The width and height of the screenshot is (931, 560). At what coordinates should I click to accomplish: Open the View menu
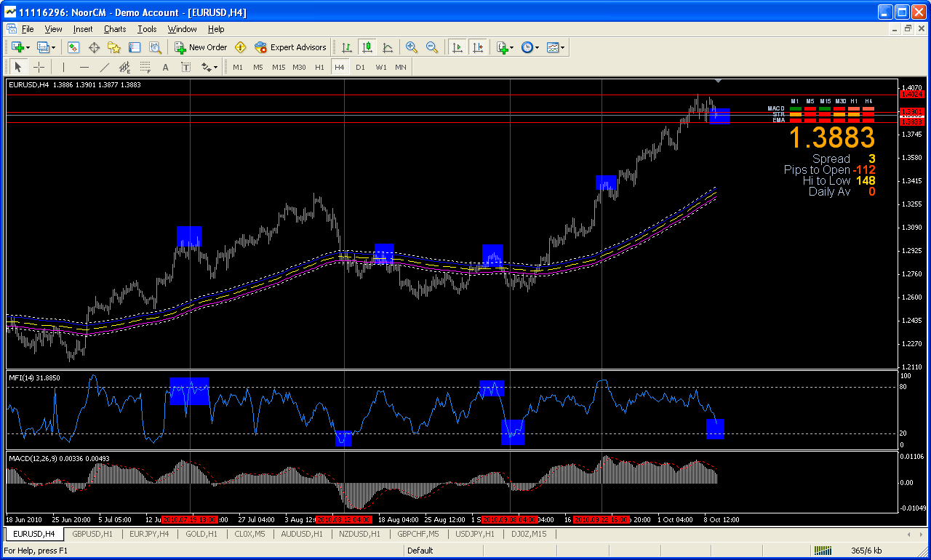(53, 29)
